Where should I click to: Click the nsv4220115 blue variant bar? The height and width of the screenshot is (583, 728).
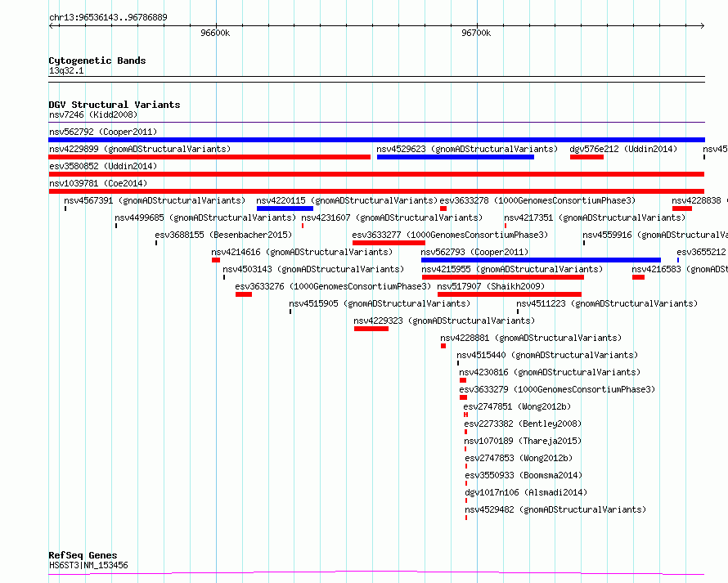(x=285, y=209)
